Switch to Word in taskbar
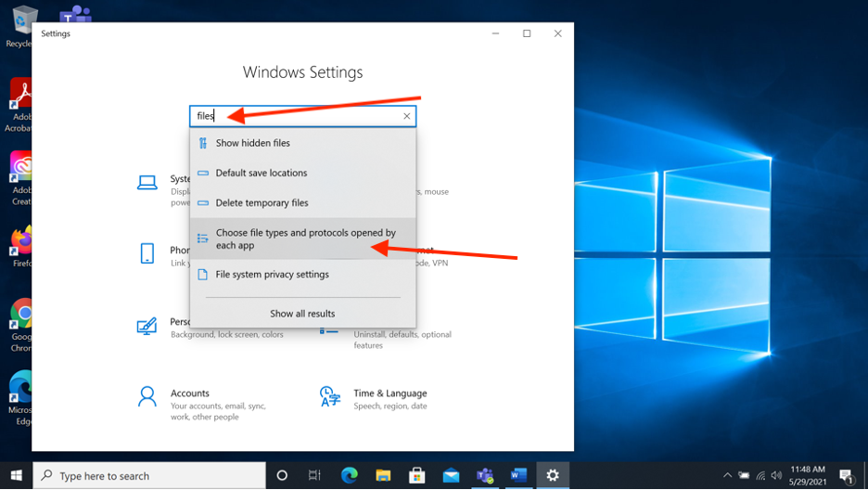 pyautogui.click(x=518, y=475)
